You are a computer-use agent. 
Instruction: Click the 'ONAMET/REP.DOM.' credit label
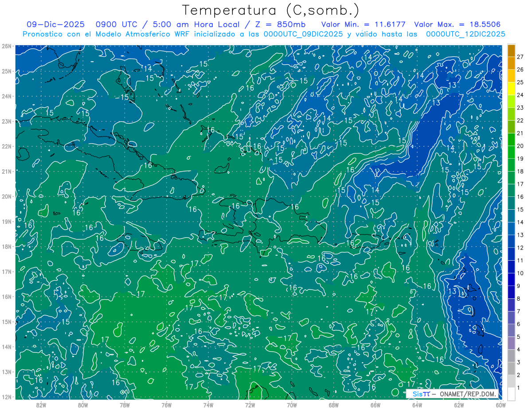468,394
